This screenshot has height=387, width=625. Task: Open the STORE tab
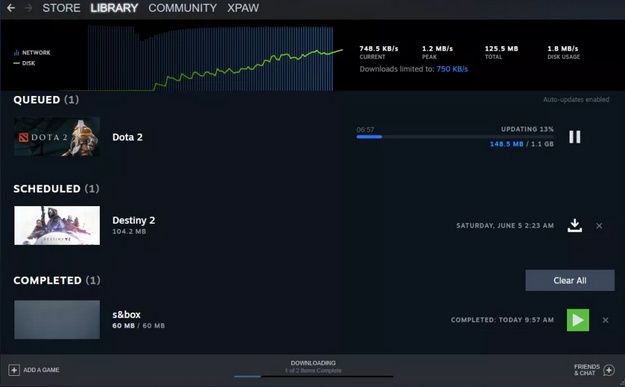[x=61, y=8]
